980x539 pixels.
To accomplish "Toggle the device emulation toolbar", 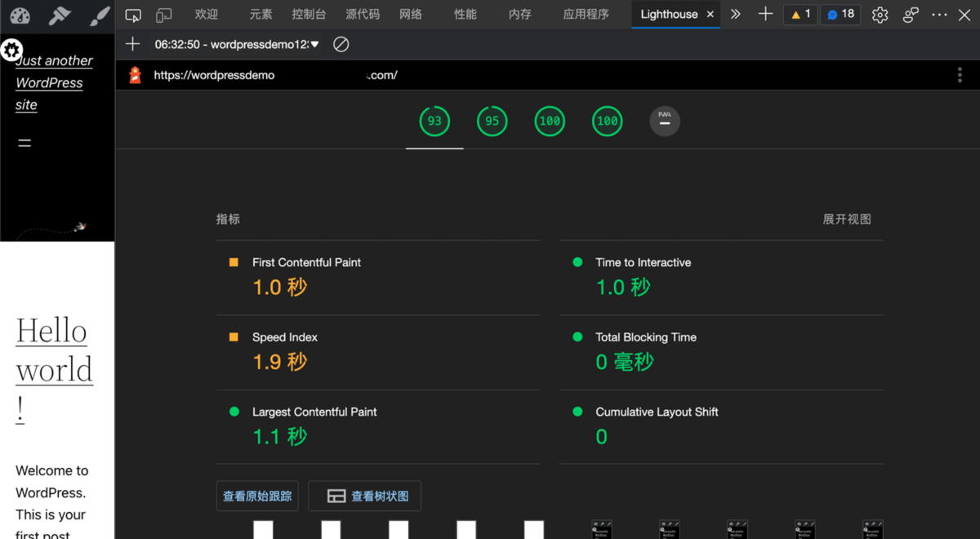I will (163, 14).
